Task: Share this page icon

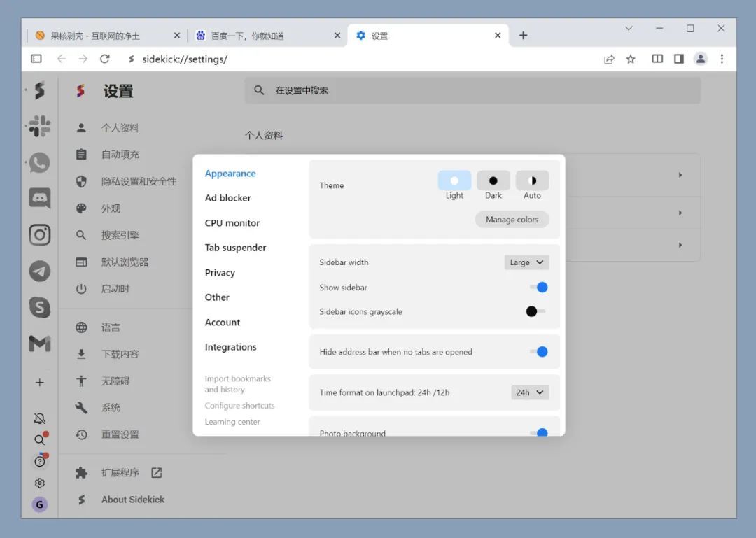Action: click(x=609, y=59)
